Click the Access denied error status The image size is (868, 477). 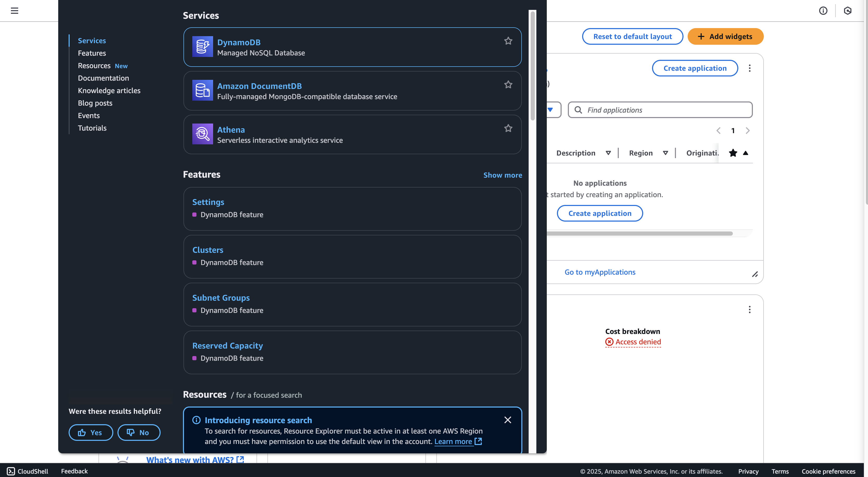click(x=633, y=342)
